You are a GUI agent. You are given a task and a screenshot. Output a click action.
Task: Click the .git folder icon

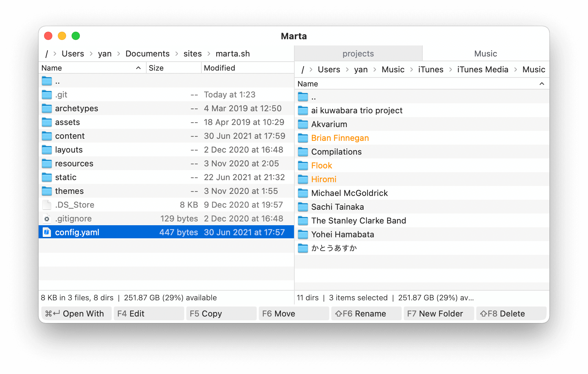[47, 94]
